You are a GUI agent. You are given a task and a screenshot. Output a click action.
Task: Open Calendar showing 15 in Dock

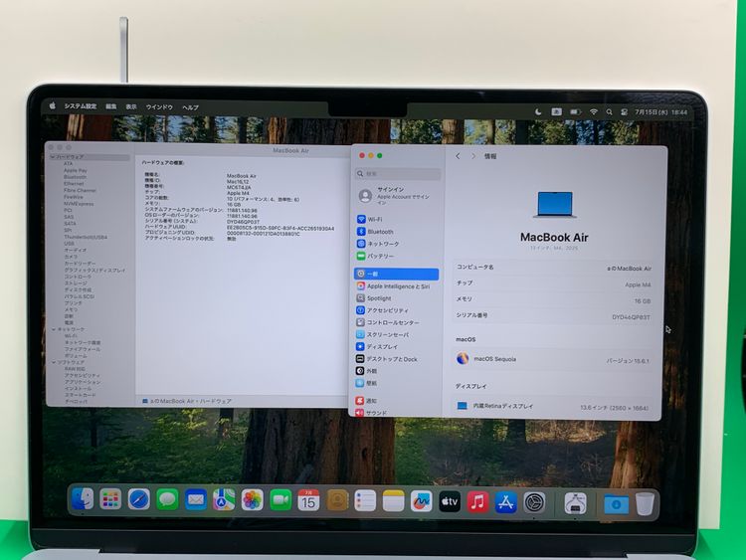click(308, 500)
